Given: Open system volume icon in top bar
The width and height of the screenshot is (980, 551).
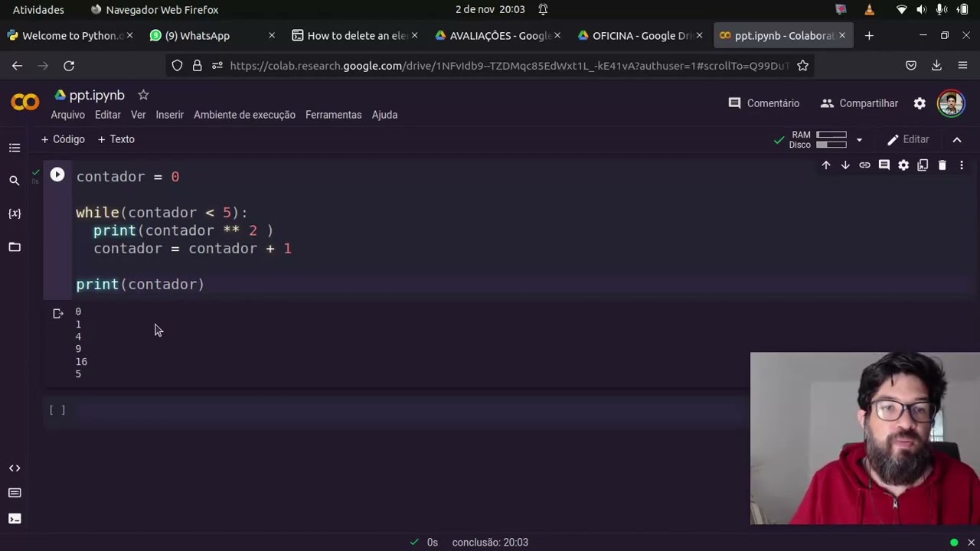Looking at the screenshot, I should (921, 10).
